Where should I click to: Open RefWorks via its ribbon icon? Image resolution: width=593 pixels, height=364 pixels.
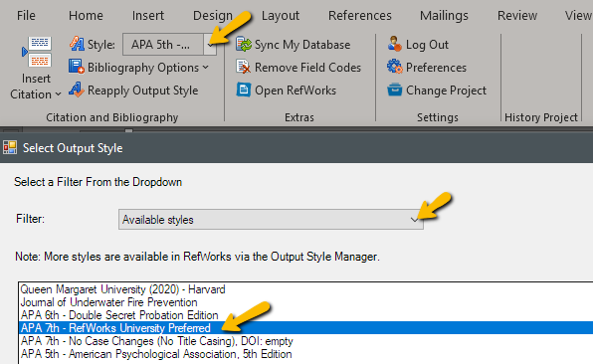[243, 90]
